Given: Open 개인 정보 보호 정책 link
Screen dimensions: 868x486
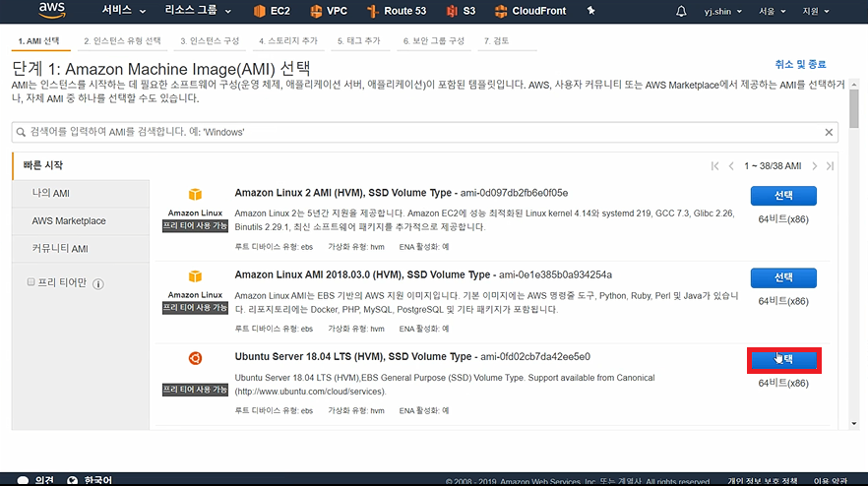Looking at the screenshot, I should [763, 481].
